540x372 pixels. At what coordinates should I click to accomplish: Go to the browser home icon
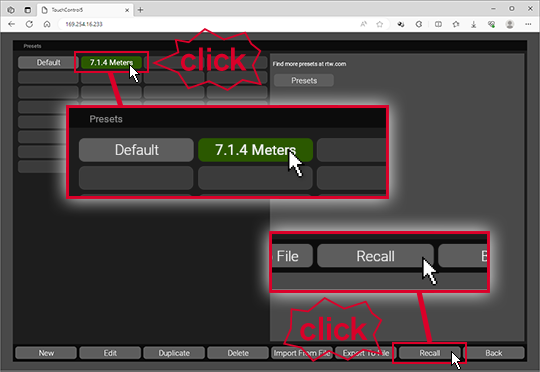point(47,24)
